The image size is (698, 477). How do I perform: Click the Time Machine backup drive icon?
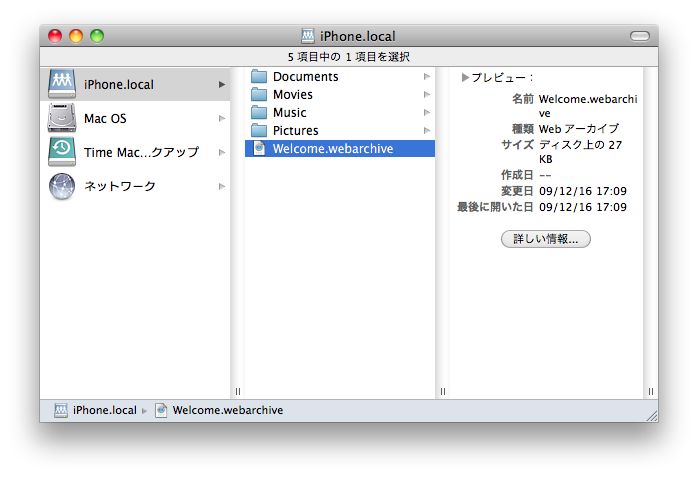[62, 152]
